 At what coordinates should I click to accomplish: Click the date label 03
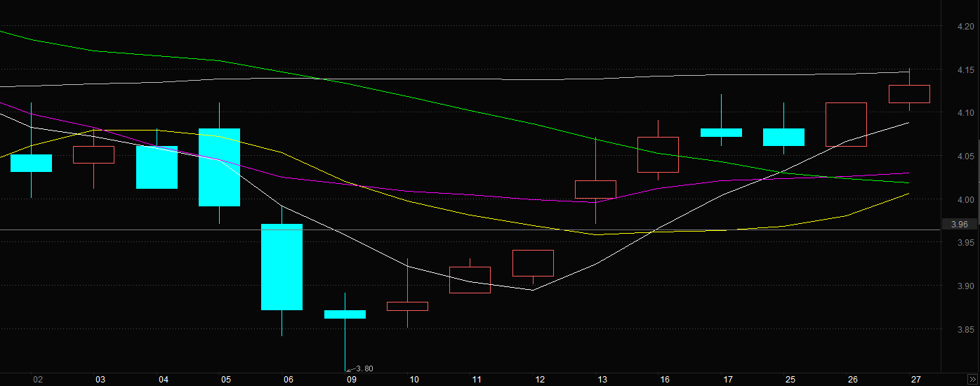point(100,380)
